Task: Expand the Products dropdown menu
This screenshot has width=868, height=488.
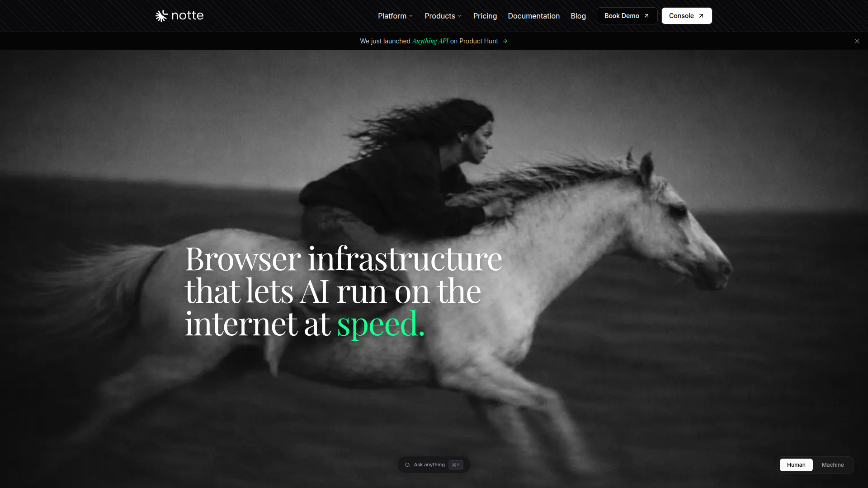Action: (x=443, y=16)
